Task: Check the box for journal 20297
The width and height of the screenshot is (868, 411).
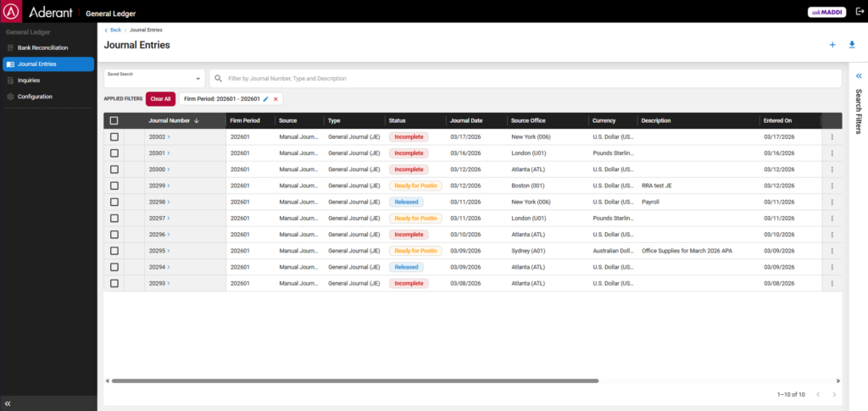Action: point(114,218)
